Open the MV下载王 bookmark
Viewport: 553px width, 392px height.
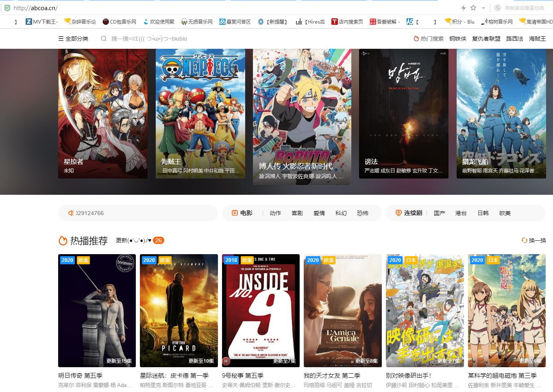tap(41, 22)
